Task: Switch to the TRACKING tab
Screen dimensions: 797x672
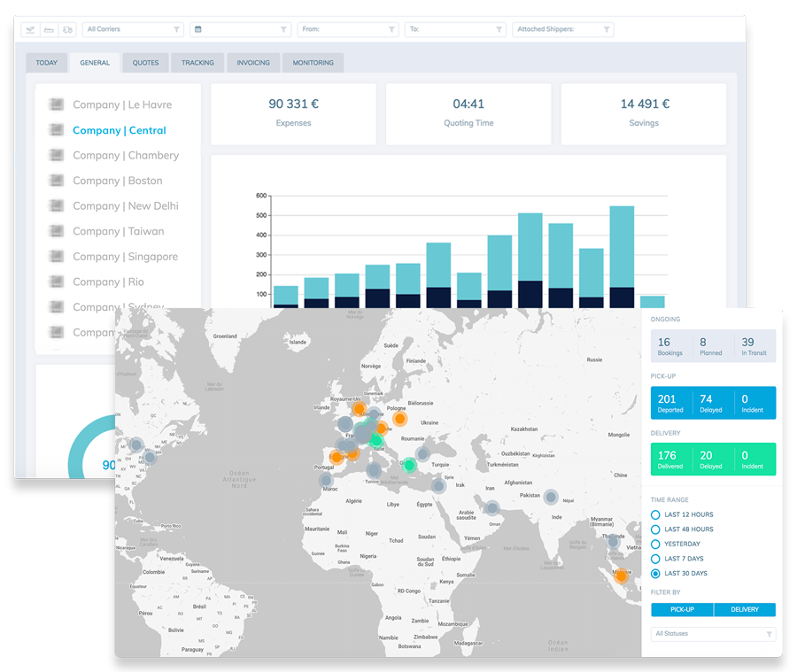Action: point(197,62)
